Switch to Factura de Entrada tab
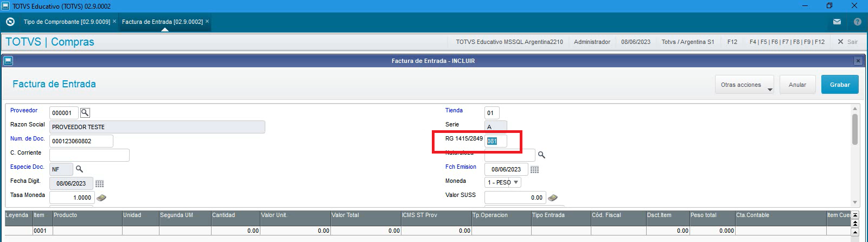Image resolution: width=868 pixels, height=242 pixels. point(162,22)
